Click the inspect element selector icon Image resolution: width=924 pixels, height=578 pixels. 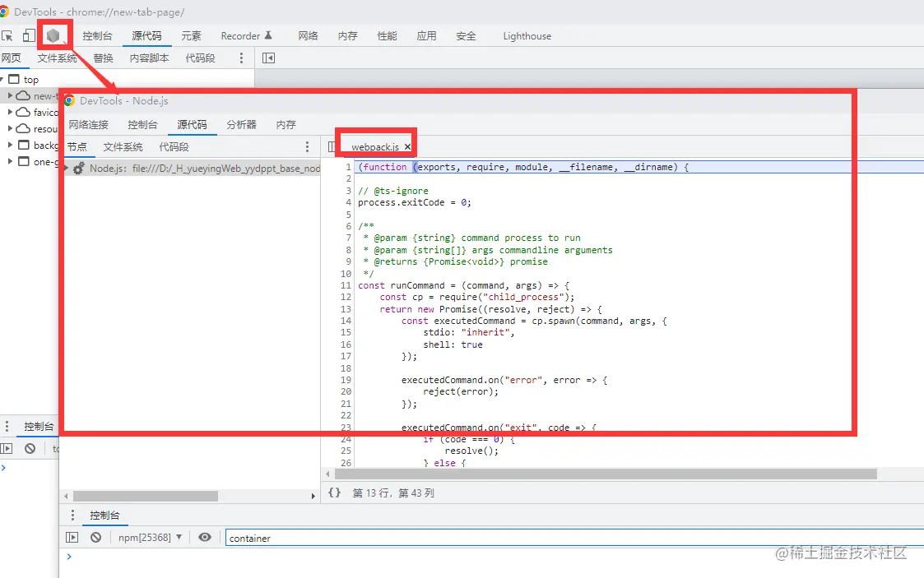tap(7, 36)
